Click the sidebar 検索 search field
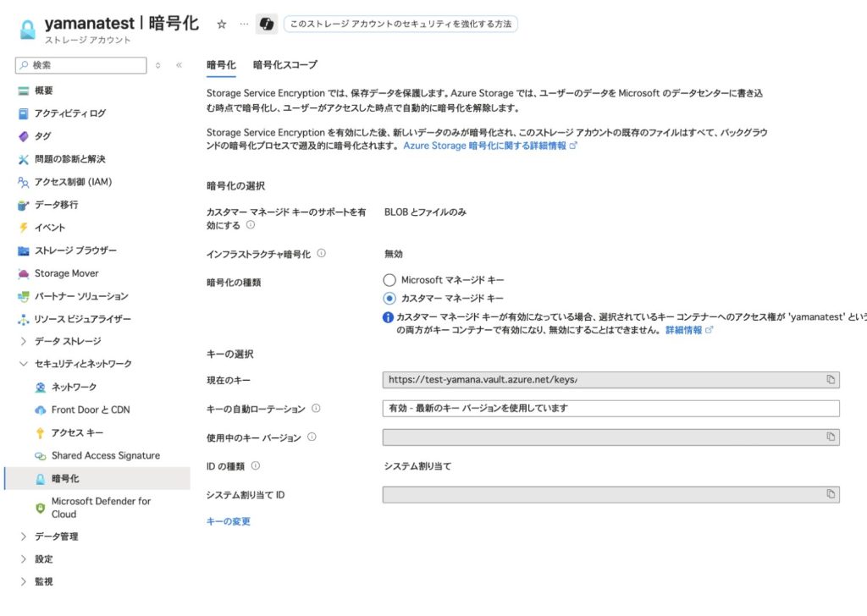This screenshot has height=616, width=867. click(x=85, y=65)
